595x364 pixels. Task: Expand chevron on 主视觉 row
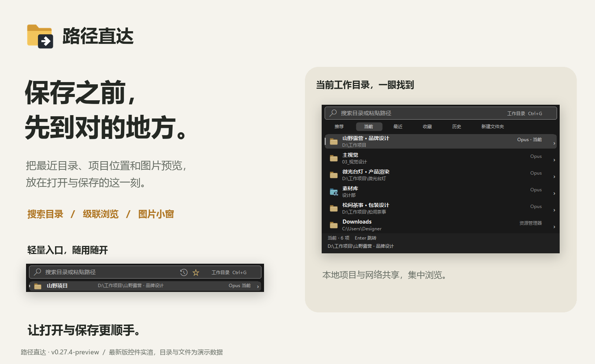[554, 160]
